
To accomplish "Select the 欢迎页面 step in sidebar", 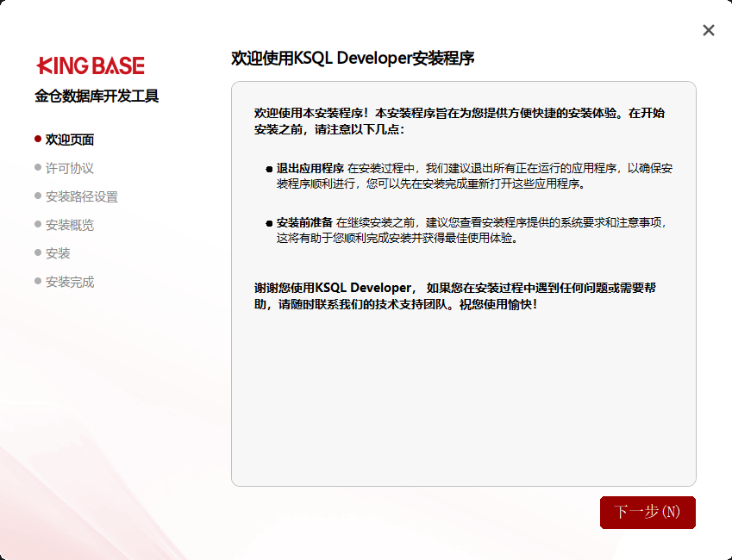I will 70,140.
